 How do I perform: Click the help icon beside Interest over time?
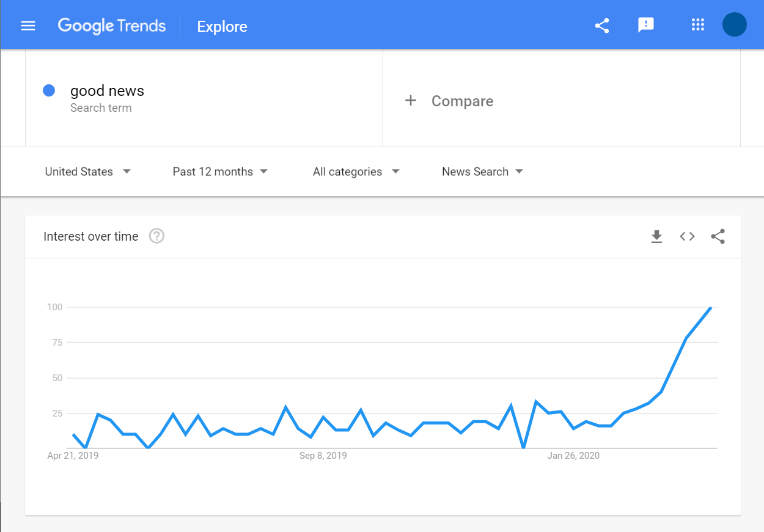pyautogui.click(x=157, y=236)
